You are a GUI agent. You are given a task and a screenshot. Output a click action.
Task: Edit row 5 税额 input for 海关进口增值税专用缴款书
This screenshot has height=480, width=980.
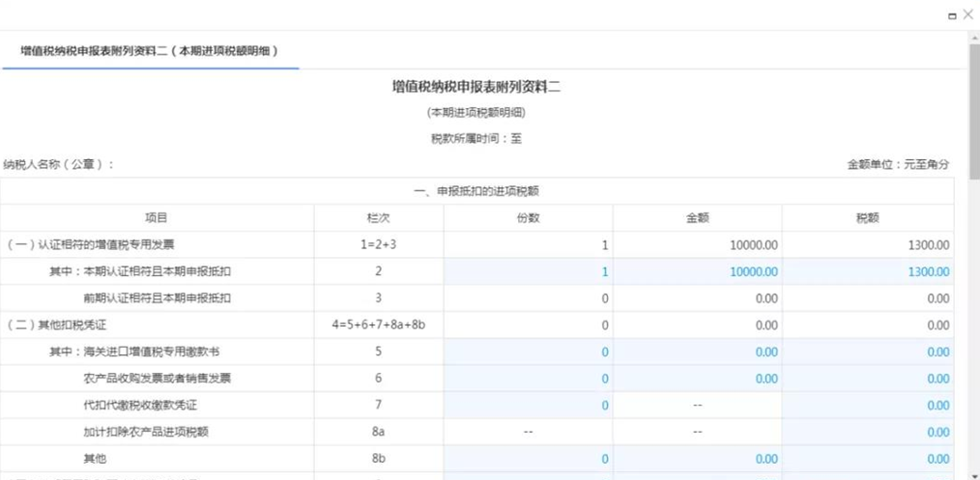pyautogui.click(x=868, y=353)
